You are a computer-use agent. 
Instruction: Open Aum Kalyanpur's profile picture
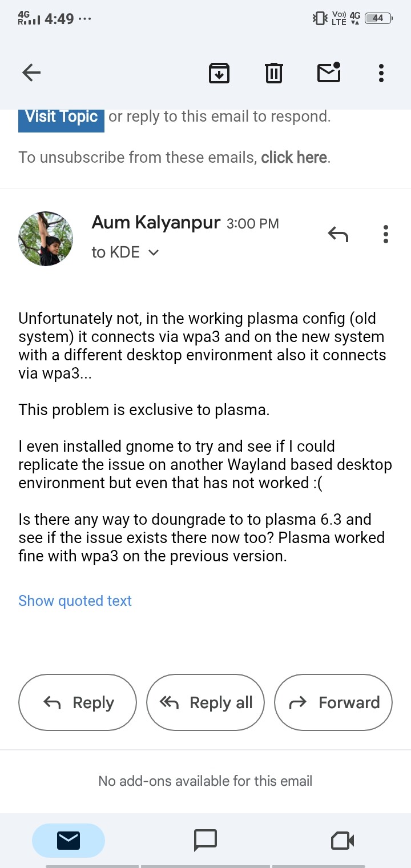tap(46, 239)
